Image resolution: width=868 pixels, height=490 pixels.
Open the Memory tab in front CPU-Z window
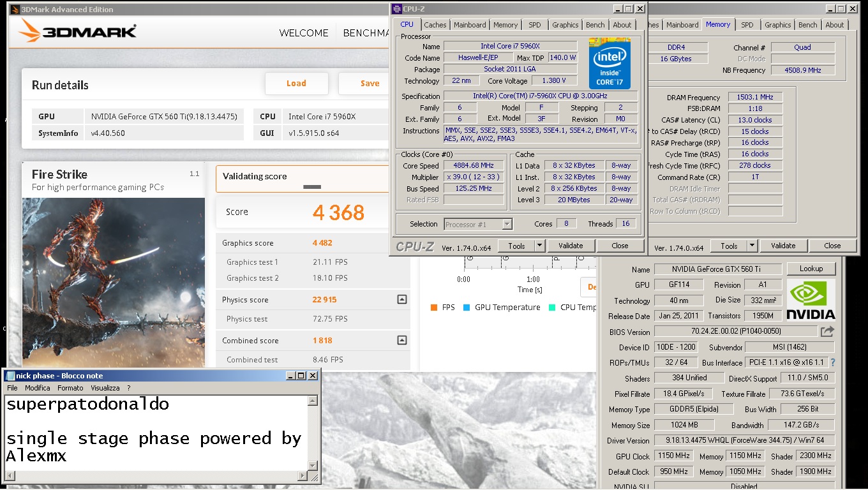tap(505, 25)
